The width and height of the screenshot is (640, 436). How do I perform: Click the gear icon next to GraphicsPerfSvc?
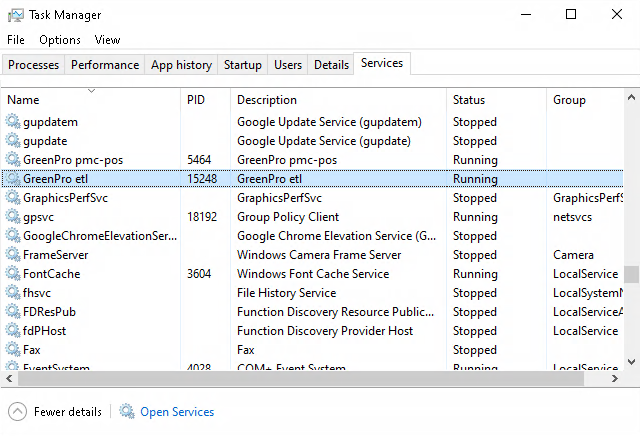13,198
